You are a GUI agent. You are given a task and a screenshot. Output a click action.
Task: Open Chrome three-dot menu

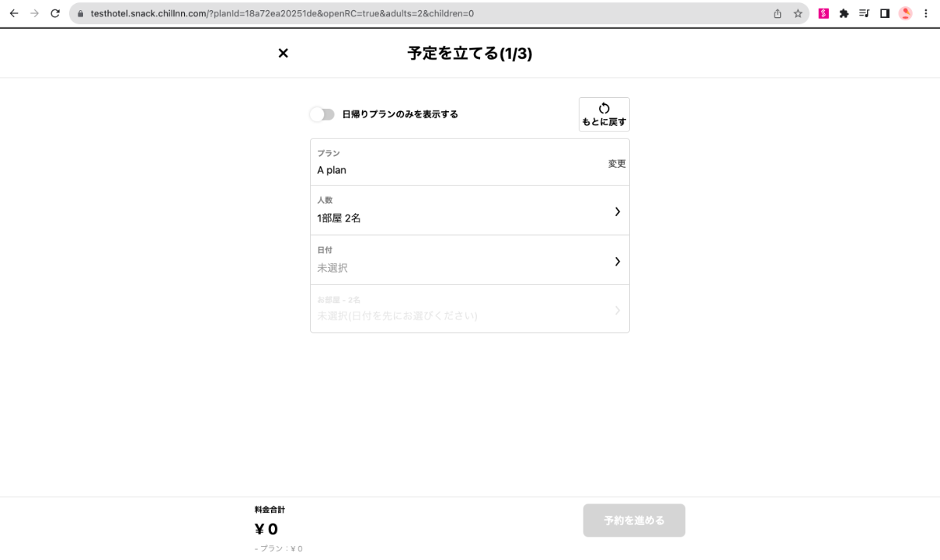click(x=926, y=13)
